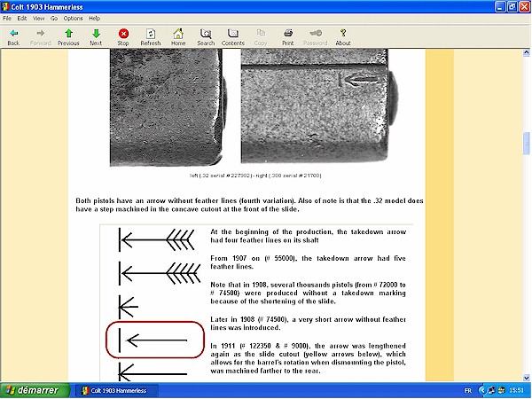Open the Go menu
Image resolution: width=532 pixels, height=399 pixels.
(x=54, y=19)
